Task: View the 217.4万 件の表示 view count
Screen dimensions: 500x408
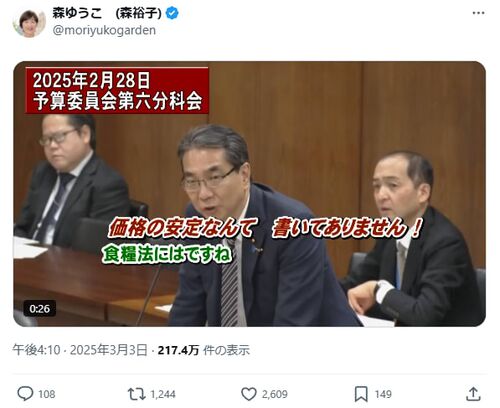Action: point(204,350)
